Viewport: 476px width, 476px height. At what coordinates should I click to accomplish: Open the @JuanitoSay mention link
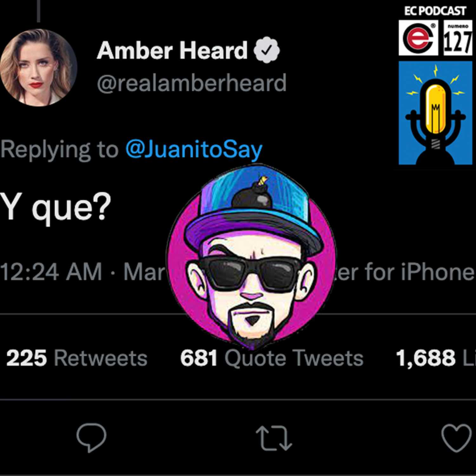coord(194,149)
